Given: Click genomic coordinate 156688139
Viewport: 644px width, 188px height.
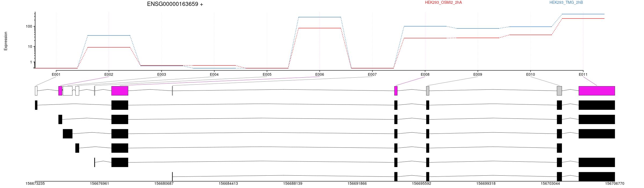Looking at the screenshot, I should pos(293,184).
